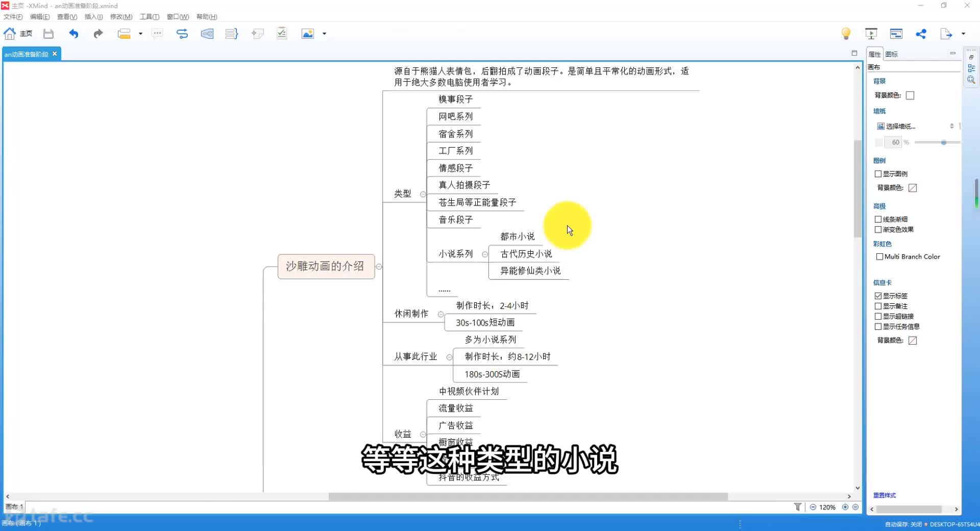Uncheck the 显示标签 checkbox

[878, 296]
